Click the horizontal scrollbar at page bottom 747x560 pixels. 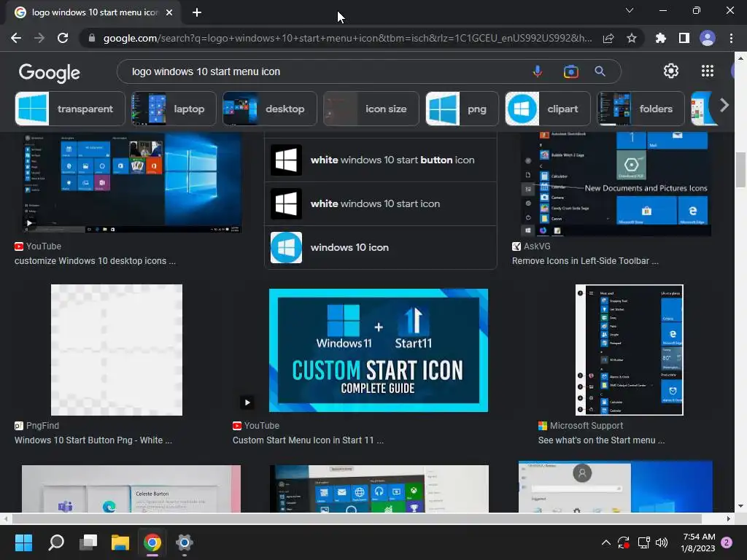(x=356, y=518)
